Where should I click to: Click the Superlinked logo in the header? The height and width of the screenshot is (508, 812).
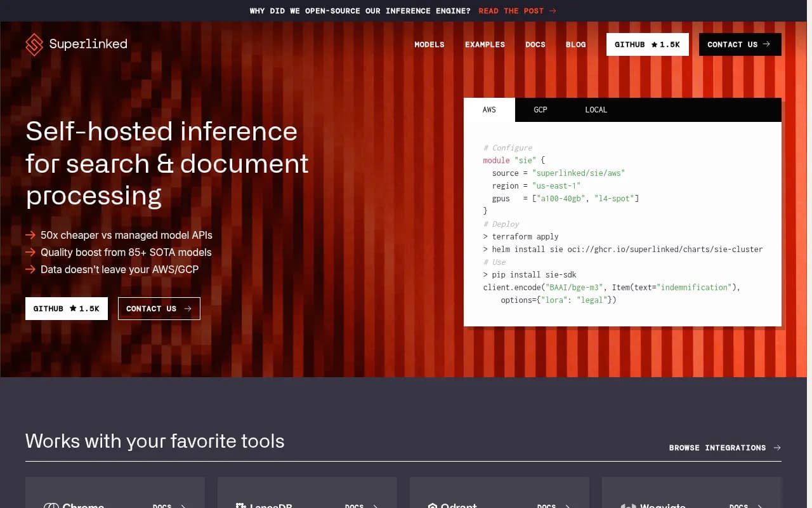click(x=76, y=44)
